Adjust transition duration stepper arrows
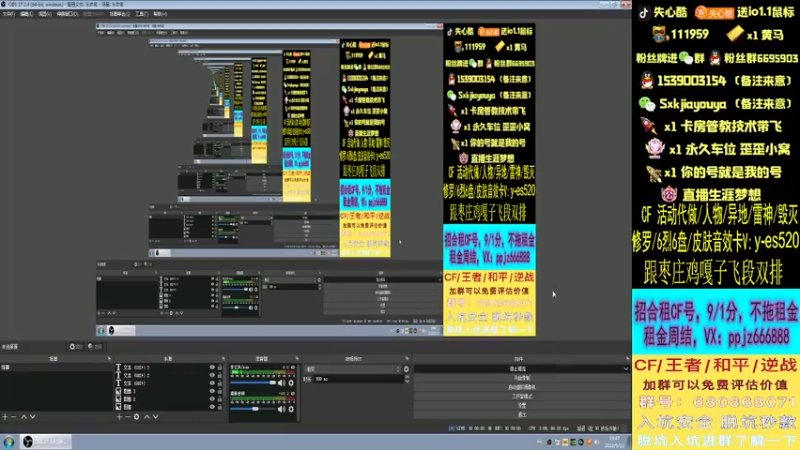800x450 pixels. click(407, 379)
